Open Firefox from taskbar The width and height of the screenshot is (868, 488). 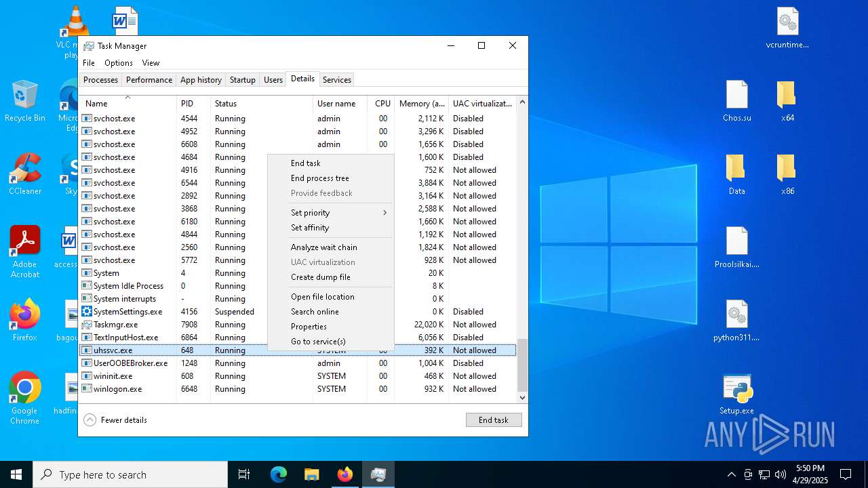pyautogui.click(x=345, y=474)
